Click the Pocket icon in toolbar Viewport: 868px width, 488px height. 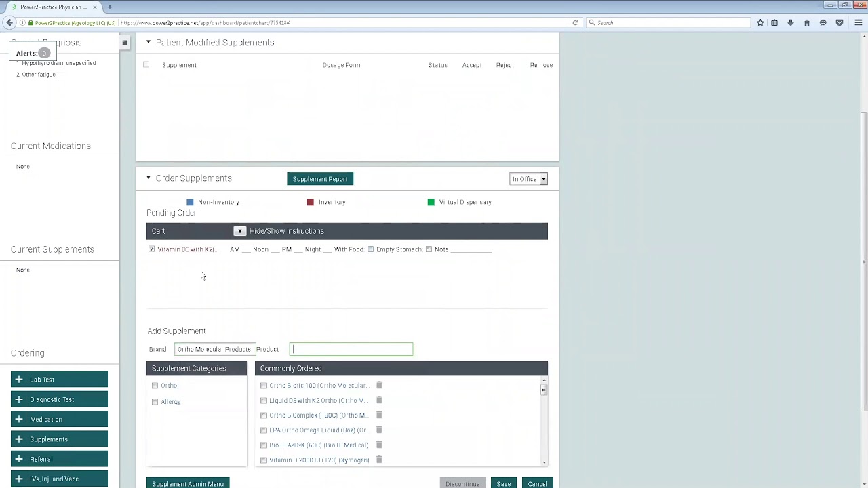[x=840, y=23]
